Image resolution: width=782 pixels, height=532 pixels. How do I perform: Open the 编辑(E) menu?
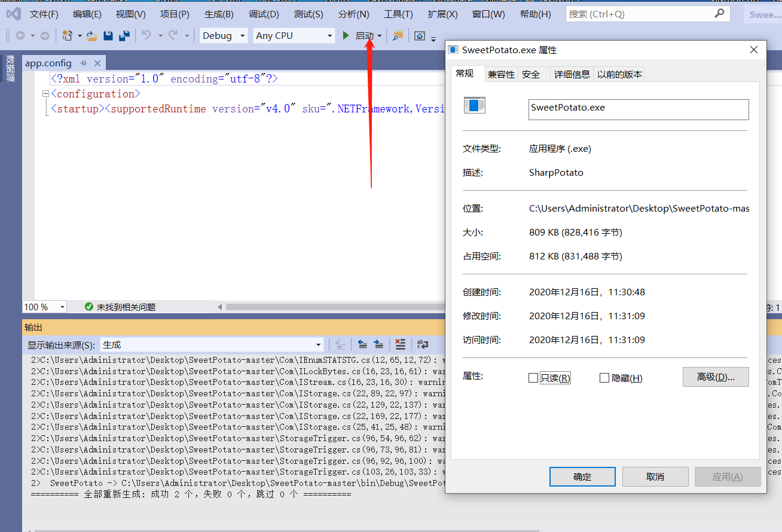(x=87, y=14)
